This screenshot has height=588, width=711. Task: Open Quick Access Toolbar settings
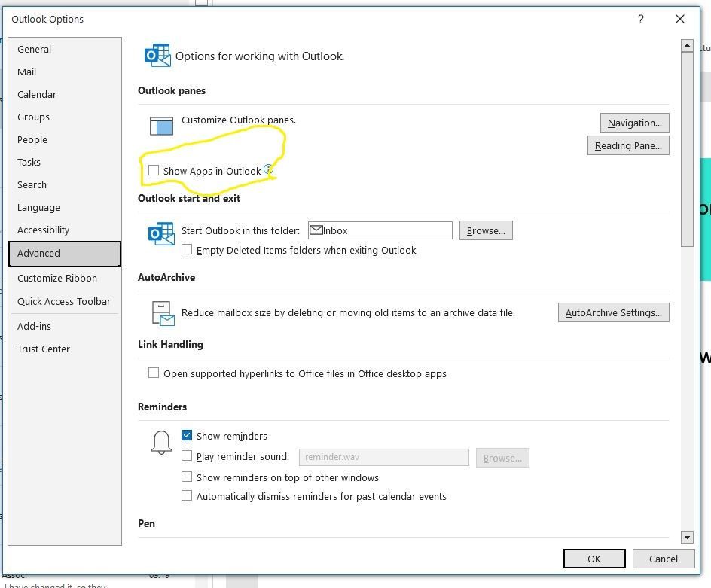(x=65, y=302)
